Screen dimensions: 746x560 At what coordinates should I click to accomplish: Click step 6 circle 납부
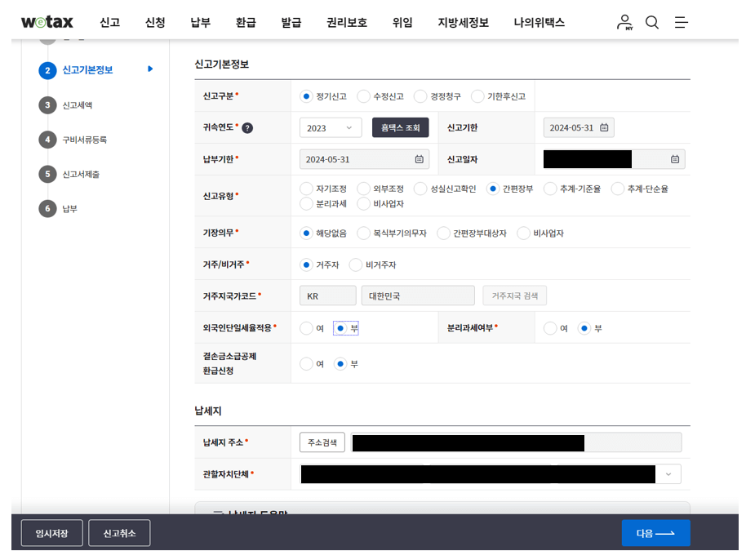point(47,208)
